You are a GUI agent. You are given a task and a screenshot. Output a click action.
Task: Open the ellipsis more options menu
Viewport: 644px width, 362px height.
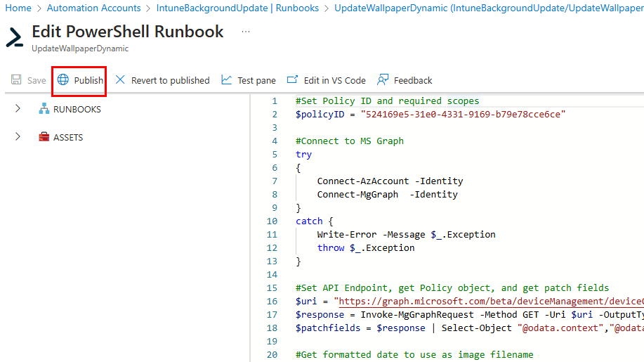(245, 32)
